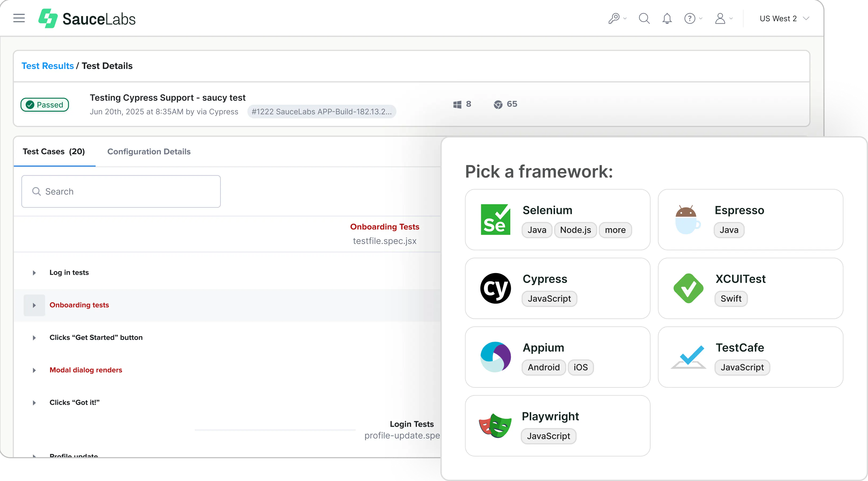868x481 pixels.
Task: Open build tag #1222 SauceLabs APP-Build
Action: (x=321, y=112)
